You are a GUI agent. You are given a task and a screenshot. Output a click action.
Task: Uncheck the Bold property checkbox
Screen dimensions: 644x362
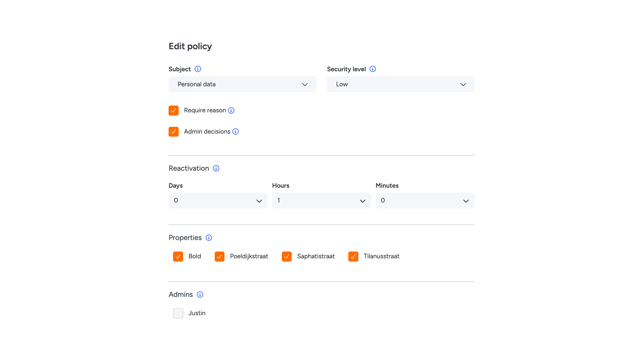click(x=178, y=256)
